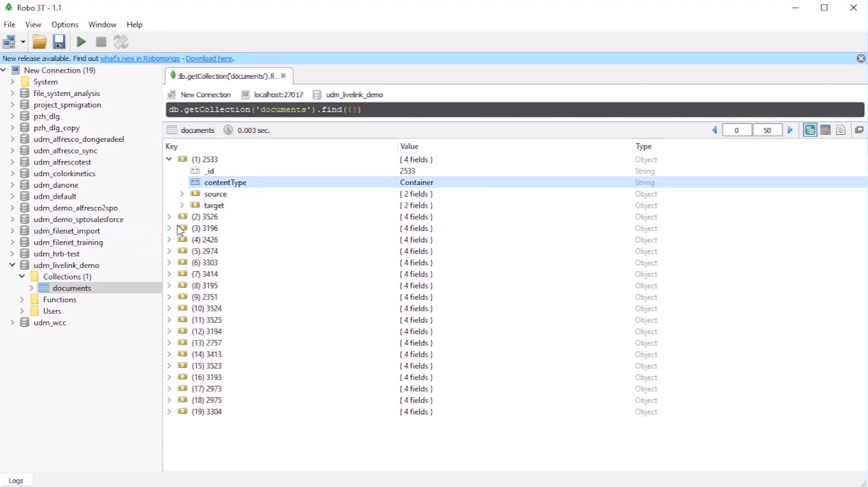Run the query with the green play icon

pyautogui.click(x=81, y=42)
